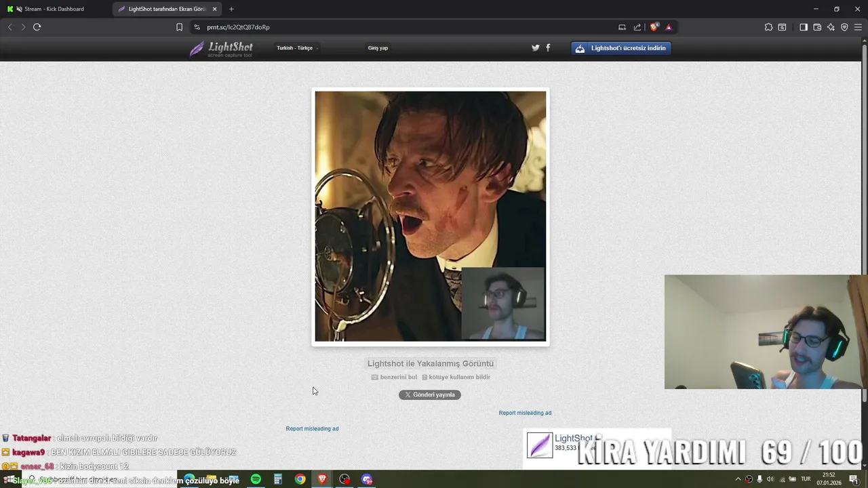Open the browser hamburger menu
Screen dimensions: 868x488
858,27
